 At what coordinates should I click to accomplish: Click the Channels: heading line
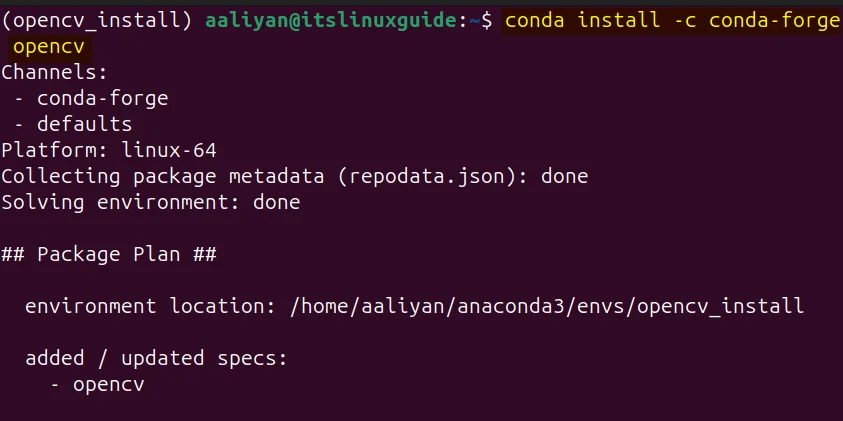pos(55,72)
